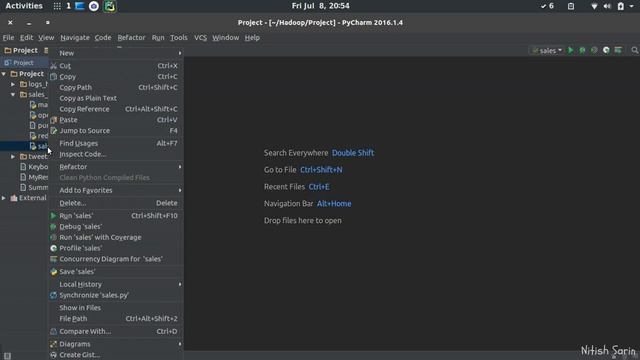The width and height of the screenshot is (640, 360).
Task: Open the Code menu
Action: coord(103,38)
